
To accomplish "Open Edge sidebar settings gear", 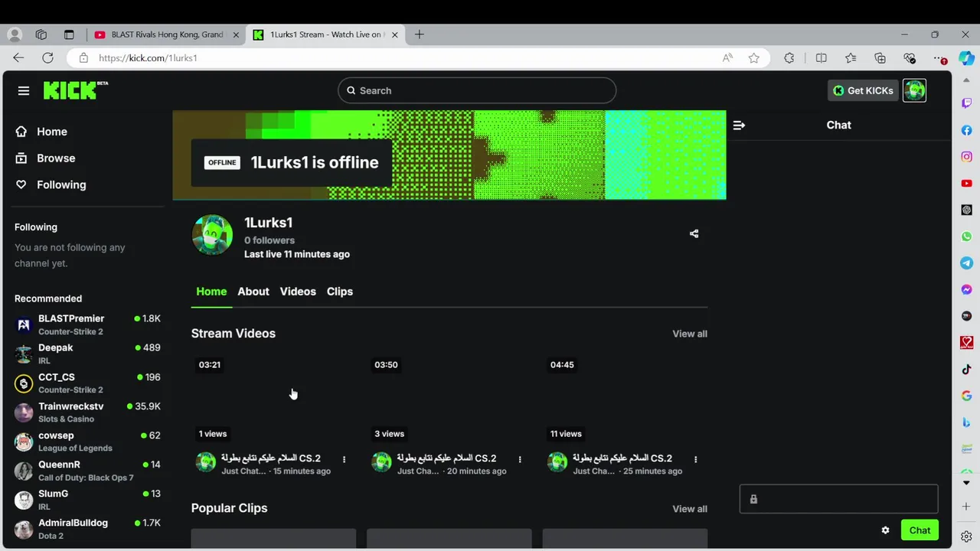I will (x=967, y=536).
